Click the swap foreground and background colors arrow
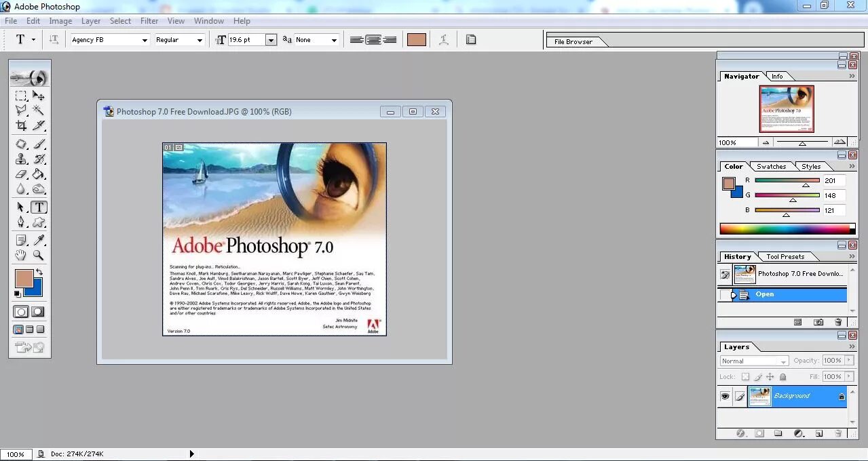868x461 pixels. coord(39,272)
